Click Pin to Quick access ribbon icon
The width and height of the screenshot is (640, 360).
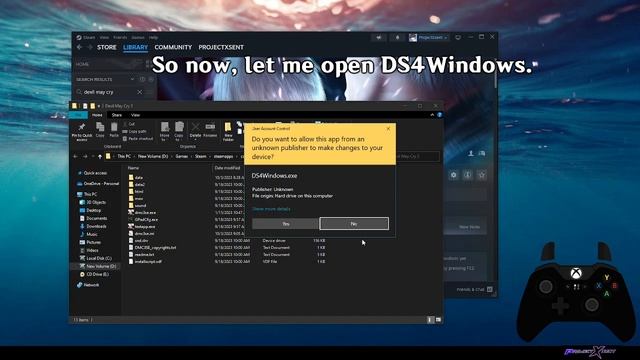tap(82, 131)
